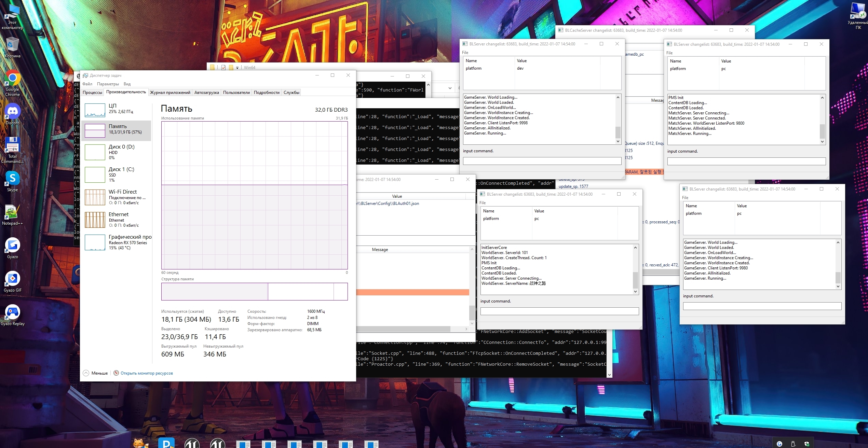This screenshot has height=448, width=868.
Task: Open Perforce P4V from the taskbar
Action: point(166,444)
